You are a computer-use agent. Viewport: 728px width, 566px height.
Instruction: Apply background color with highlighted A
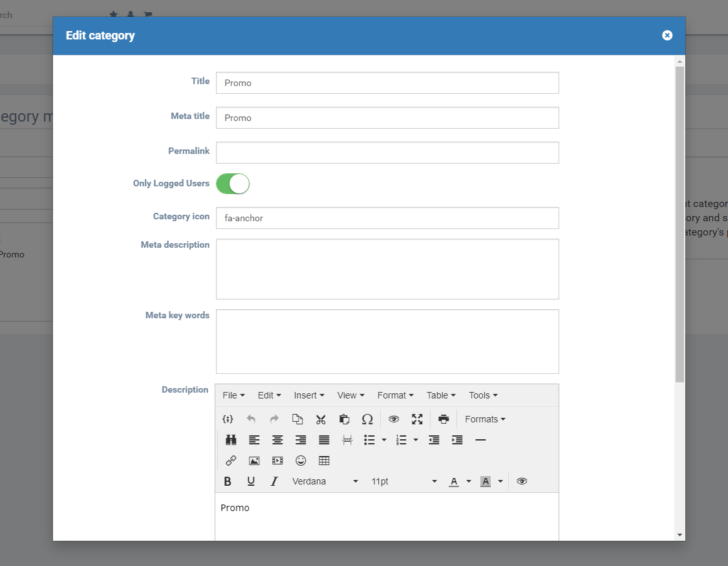tap(486, 481)
